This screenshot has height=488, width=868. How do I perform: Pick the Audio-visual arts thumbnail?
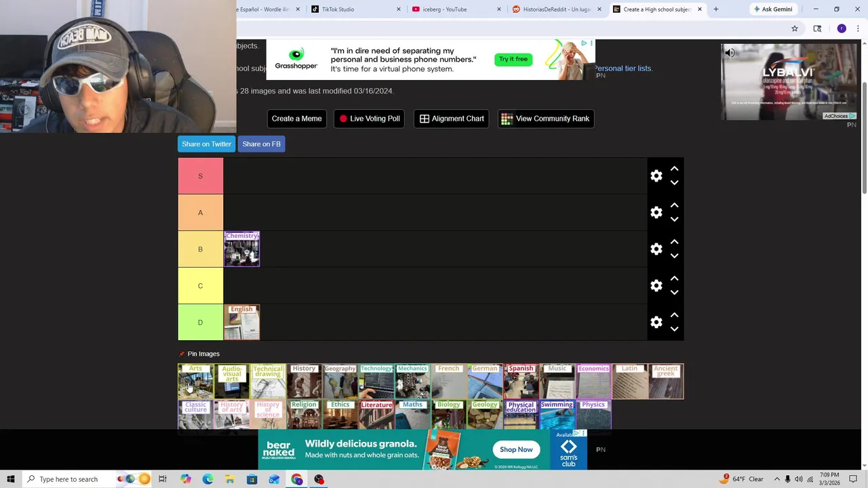coord(232,381)
